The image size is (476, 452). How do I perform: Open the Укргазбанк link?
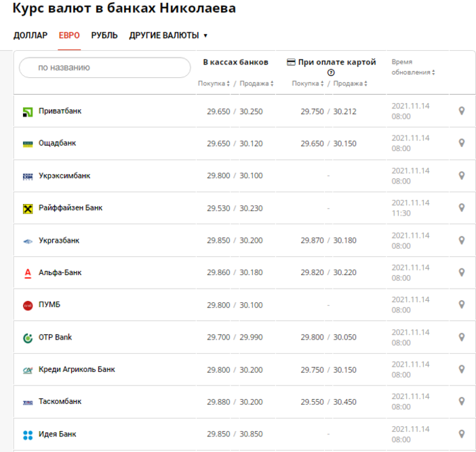coord(59,241)
